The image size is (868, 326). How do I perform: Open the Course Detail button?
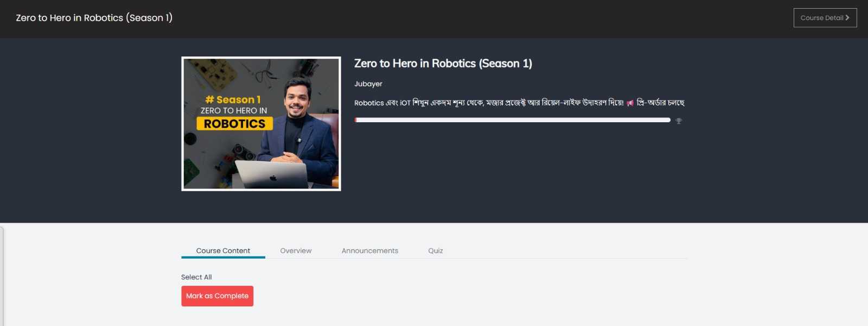[825, 17]
